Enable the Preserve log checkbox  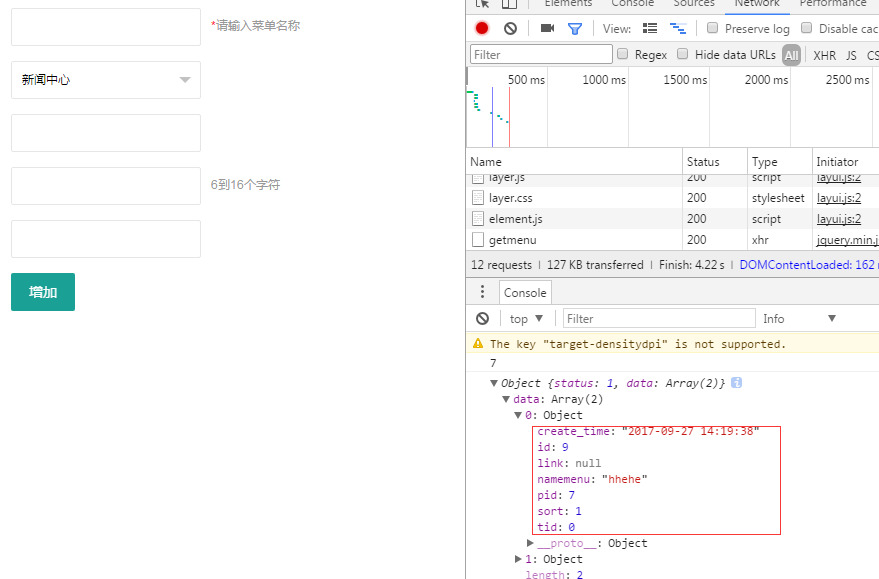tap(713, 28)
